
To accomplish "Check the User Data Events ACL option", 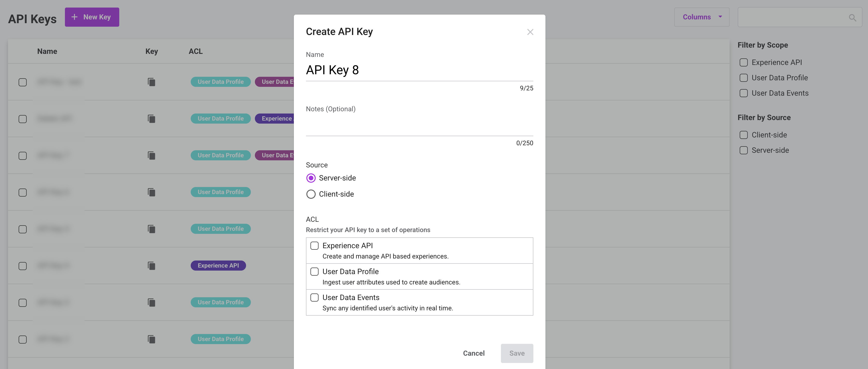I will tap(314, 298).
